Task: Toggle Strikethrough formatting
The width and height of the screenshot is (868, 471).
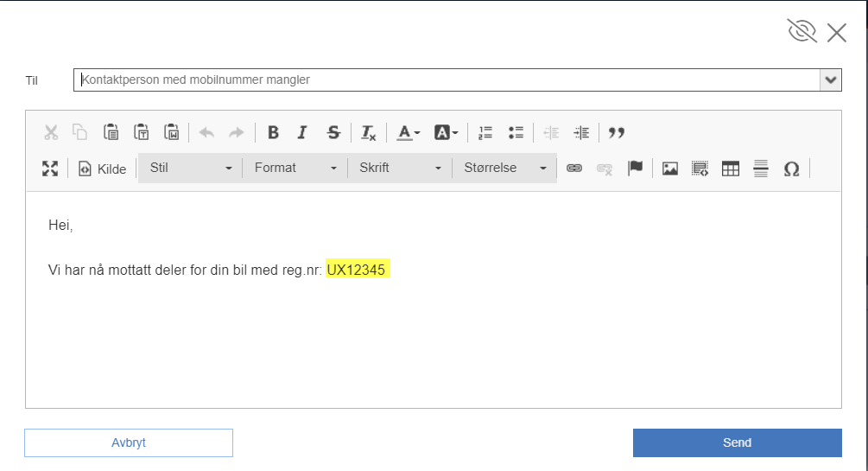Action: (333, 132)
